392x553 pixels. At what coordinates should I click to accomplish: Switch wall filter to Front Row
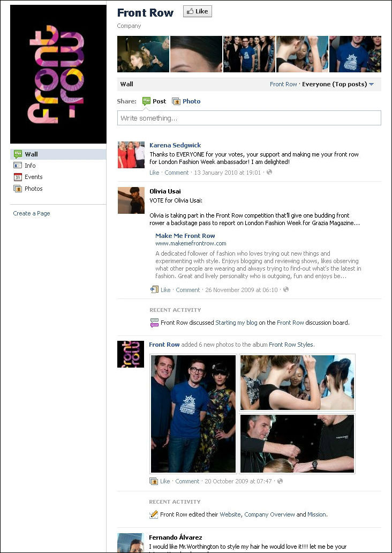[283, 84]
